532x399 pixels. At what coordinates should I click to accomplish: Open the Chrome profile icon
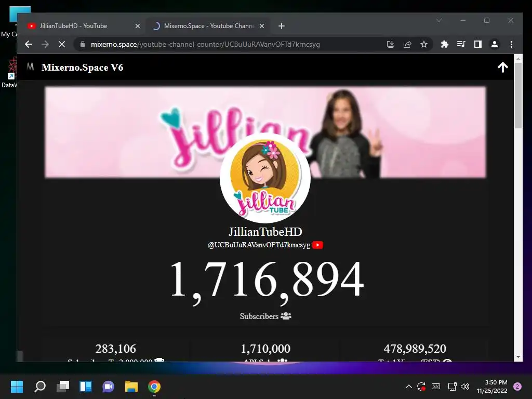click(x=495, y=44)
